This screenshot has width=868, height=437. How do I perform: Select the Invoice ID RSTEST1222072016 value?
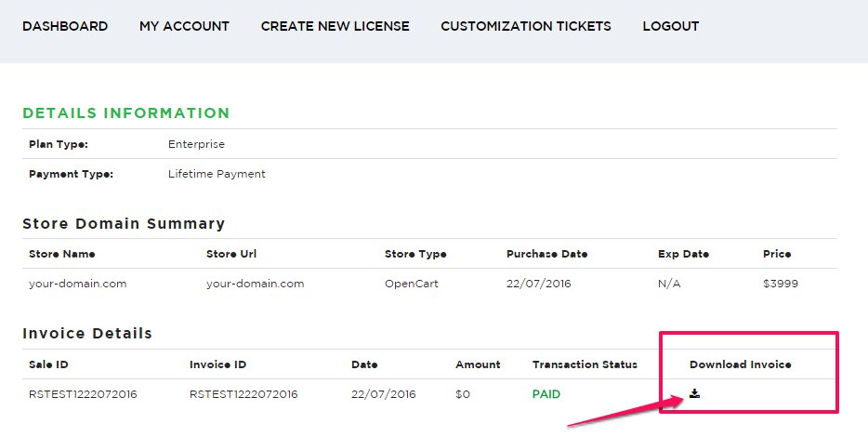(x=243, y=394)
